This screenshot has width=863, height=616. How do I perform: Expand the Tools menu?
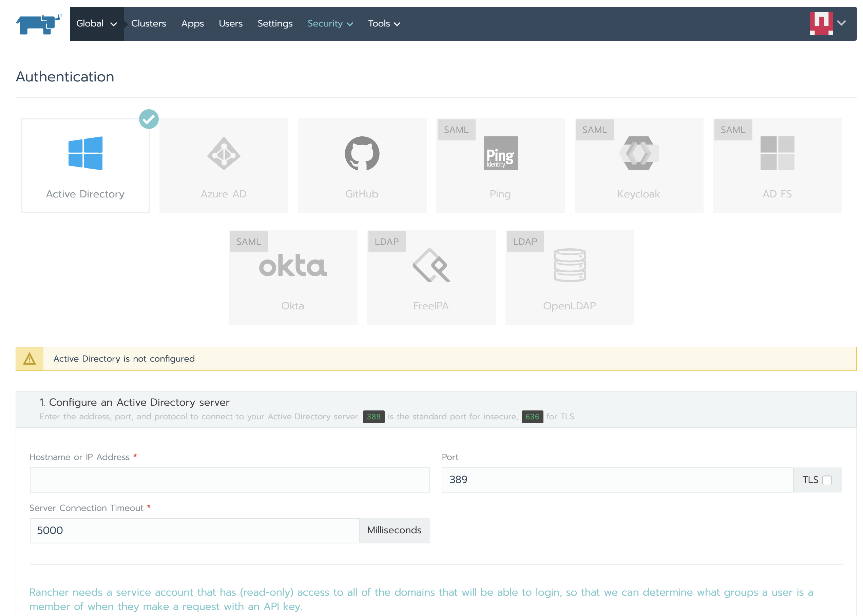[384, 23]
